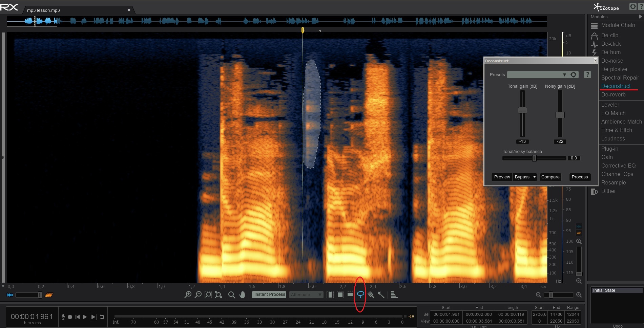Open the Time & Pitch module
The width and height of the screenshot is (644, 328).
[x=617, y=130]
